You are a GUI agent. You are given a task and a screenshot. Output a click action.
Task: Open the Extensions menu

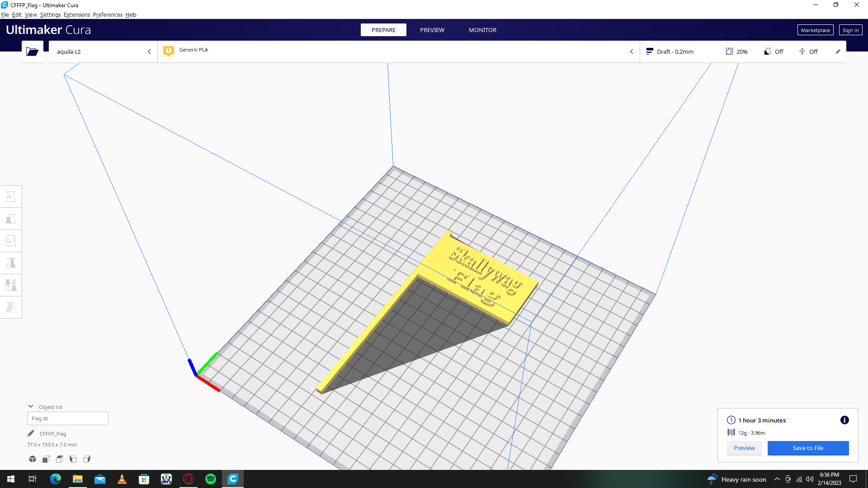(76, 15)
